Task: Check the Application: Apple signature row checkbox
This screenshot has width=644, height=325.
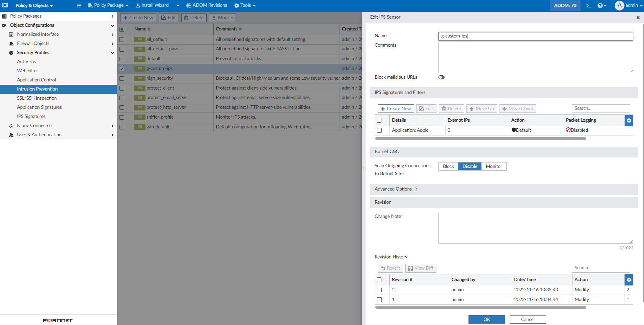Action: [379, 130]
